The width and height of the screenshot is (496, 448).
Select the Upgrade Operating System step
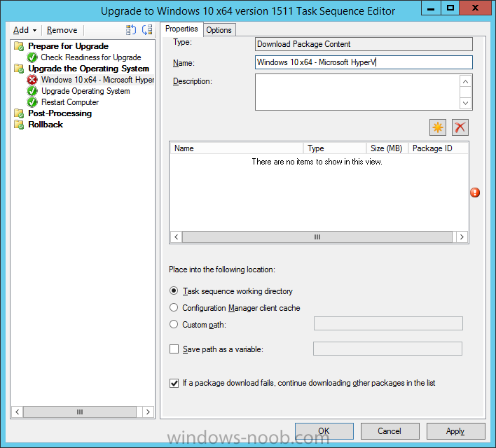85,91
